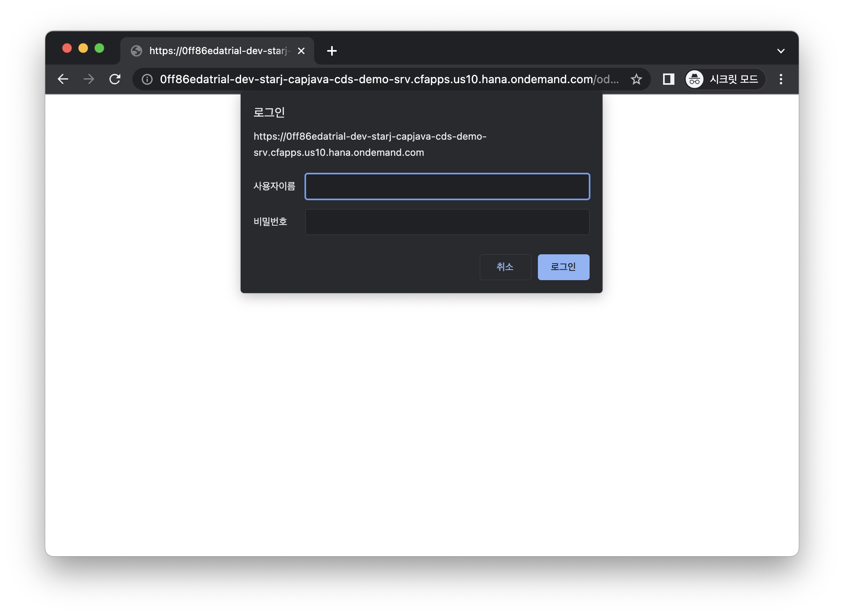This screenshot has height=616, width=844.
Task: Toggle the browser side panel icon
Action: point(668,79)
